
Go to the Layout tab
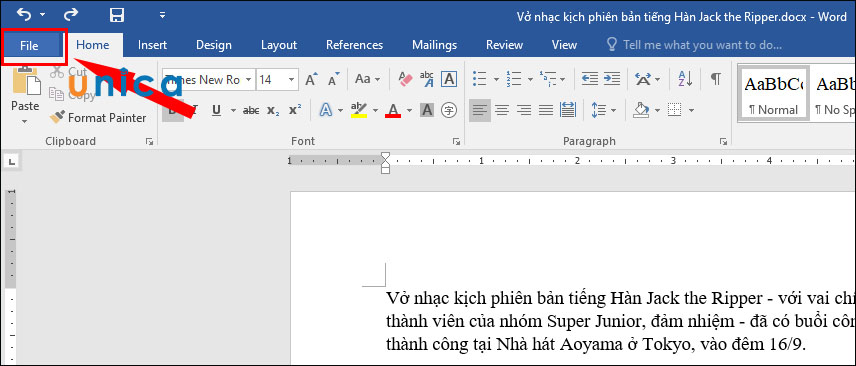click(x=278, y=45)
